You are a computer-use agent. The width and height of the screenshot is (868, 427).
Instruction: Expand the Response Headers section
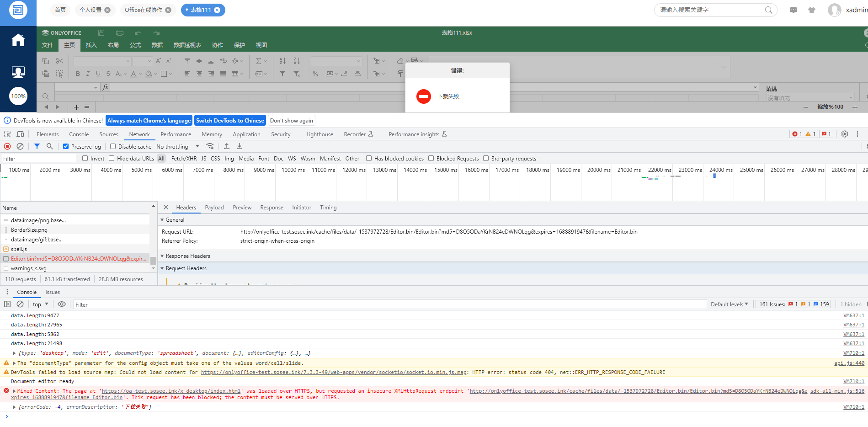187,256
